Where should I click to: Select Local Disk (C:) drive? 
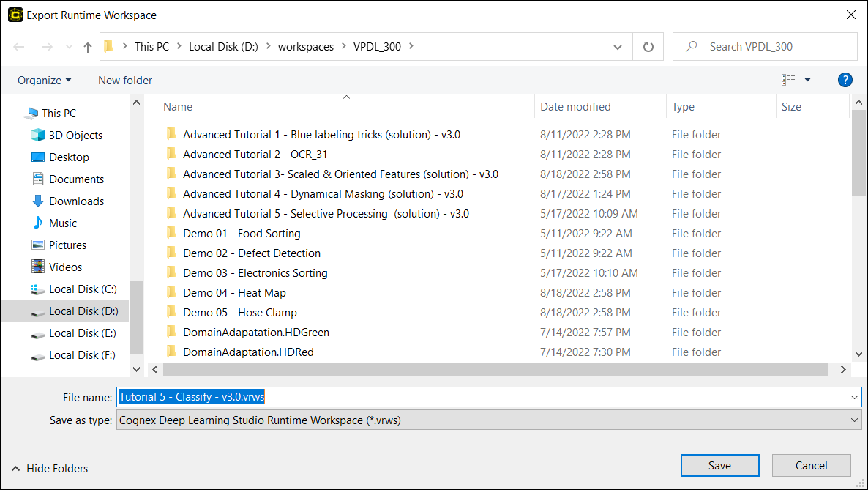point(83,289)
